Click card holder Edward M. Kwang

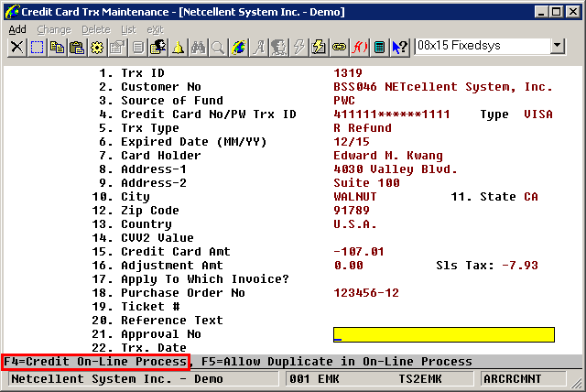[388, 156]
